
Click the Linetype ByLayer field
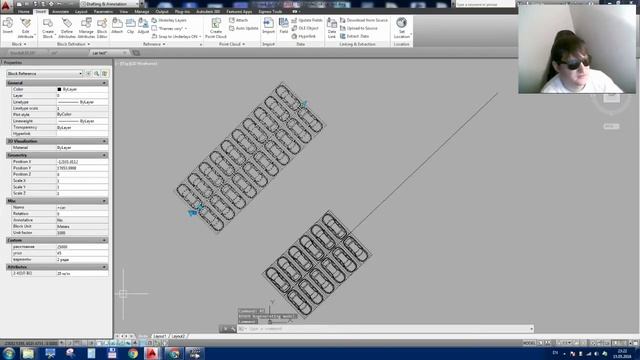pyautogui.click(x=82, y=102)
